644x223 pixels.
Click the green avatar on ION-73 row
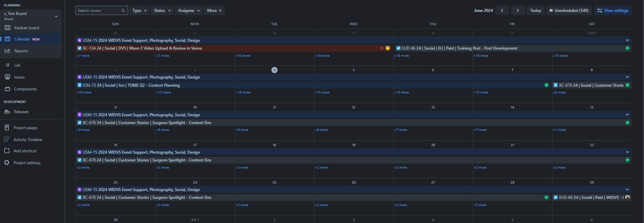546,85
